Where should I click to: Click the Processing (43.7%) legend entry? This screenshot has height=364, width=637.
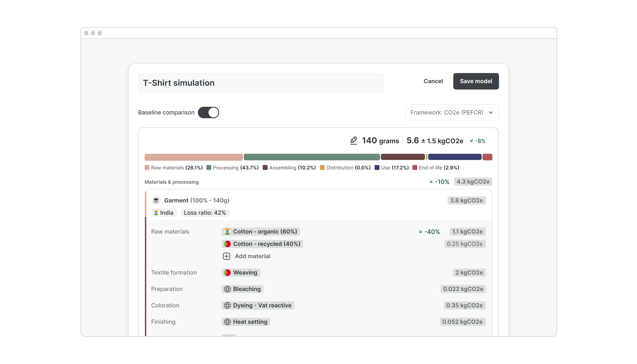pyautogui.click(x=232, y=168)
